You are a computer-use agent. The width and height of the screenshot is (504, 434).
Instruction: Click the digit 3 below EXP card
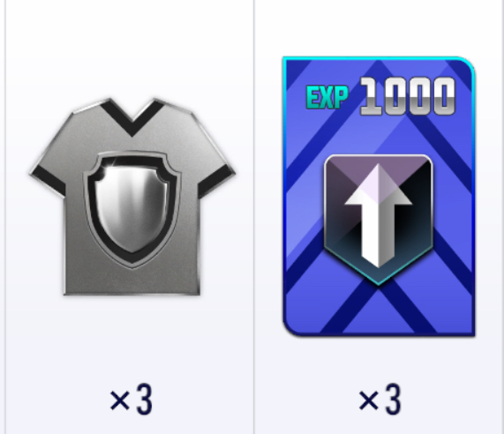click(x=394, y=400)
